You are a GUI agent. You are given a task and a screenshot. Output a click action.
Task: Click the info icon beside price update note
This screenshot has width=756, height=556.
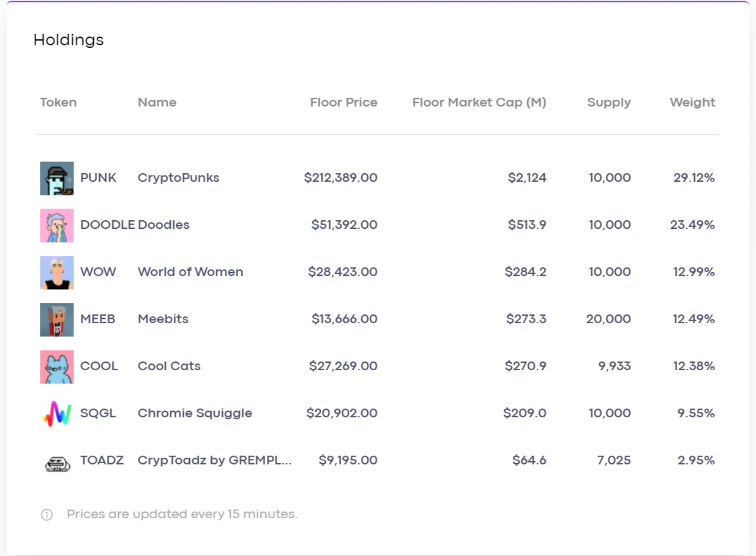(47, 515)
